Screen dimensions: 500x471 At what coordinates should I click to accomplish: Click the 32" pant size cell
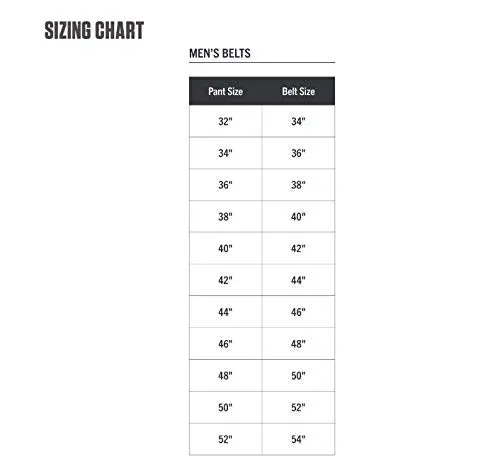pyautogui.click(x=225, y=121)
